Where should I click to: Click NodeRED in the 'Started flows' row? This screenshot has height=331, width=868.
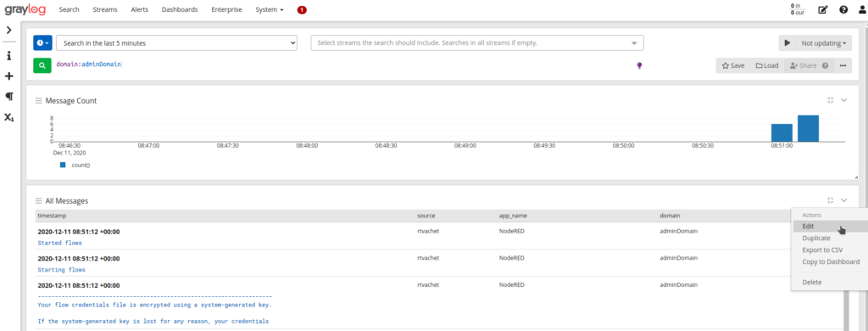tap(511, 232)
